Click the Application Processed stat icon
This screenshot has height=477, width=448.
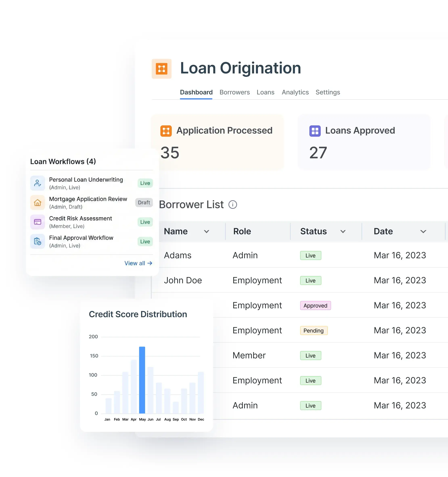coord(166,131)
